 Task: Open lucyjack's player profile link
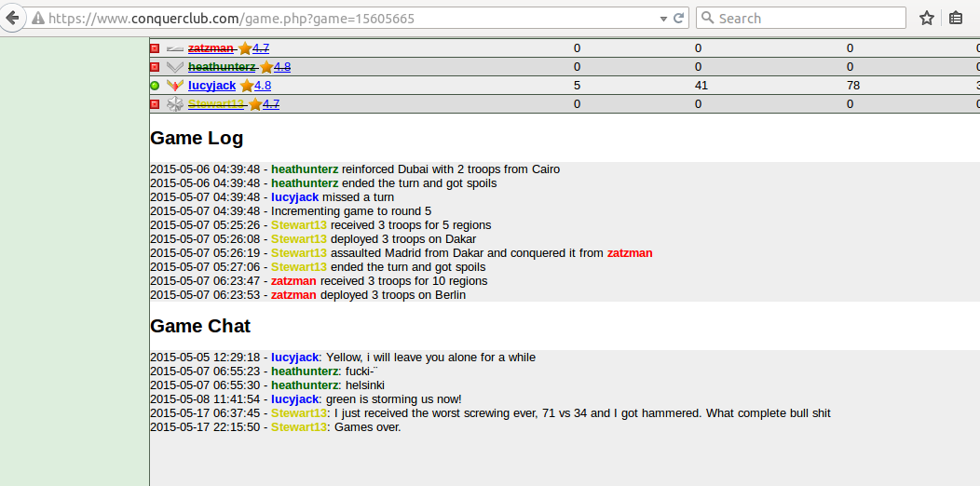(x=211, y=86)
